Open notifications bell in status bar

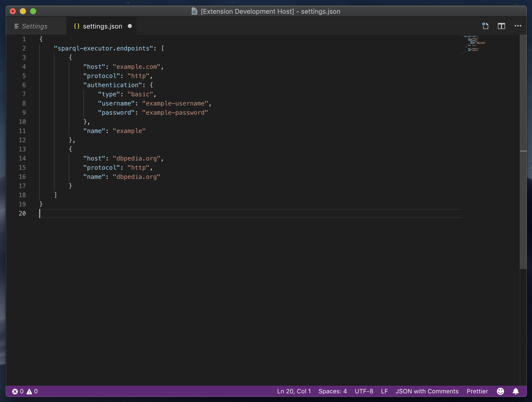tap(516, 391)
